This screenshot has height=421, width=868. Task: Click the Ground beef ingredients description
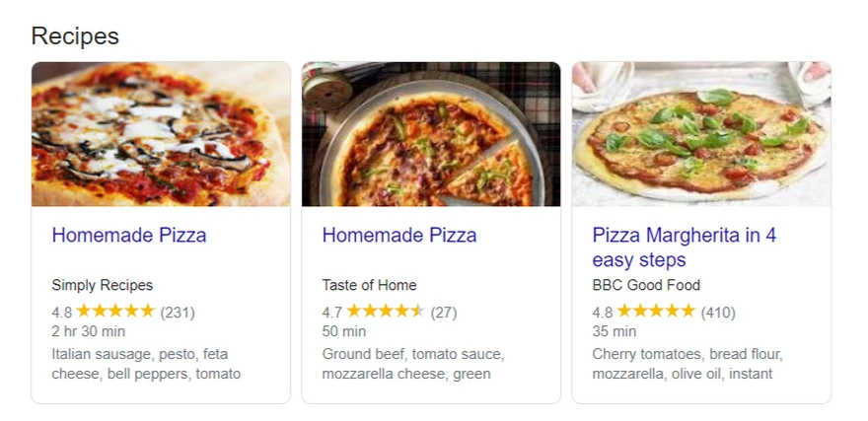(412, 364)
